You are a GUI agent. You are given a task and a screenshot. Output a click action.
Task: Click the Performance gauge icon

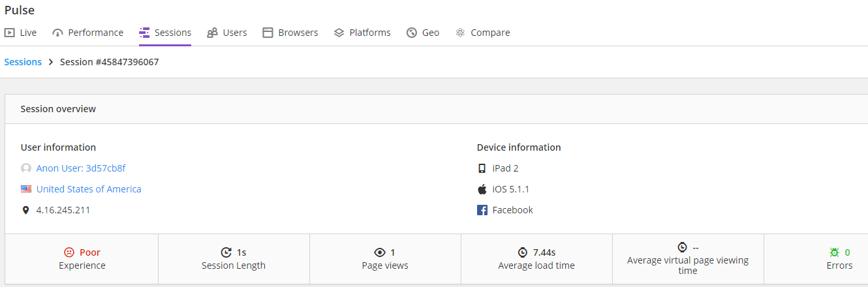pyautogui.click(x=57, y=33)
